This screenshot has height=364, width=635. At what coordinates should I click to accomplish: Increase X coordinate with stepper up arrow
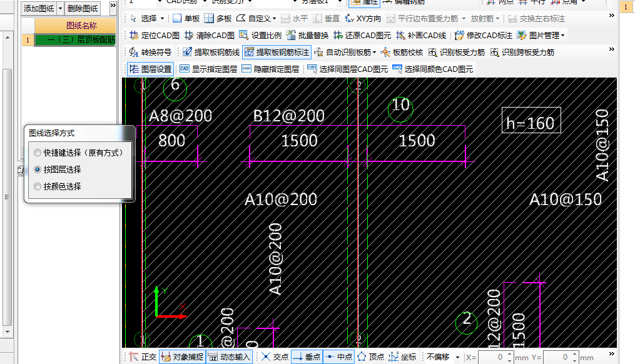click(509, 354)
